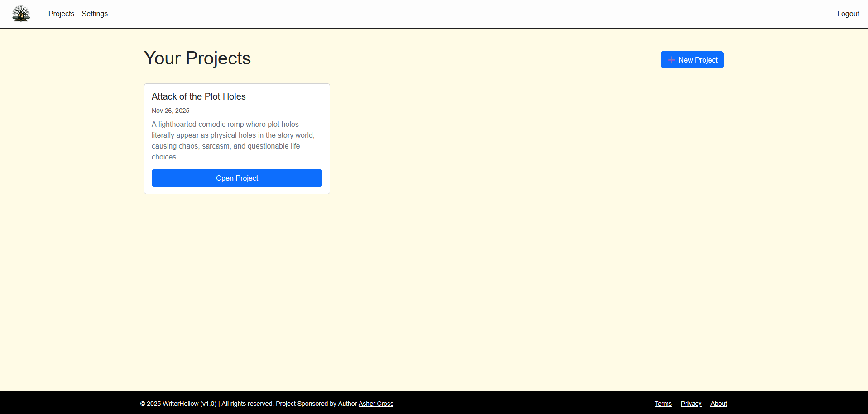Go to Settings in the navbar
Screen dimensions: 868x414
95,14
